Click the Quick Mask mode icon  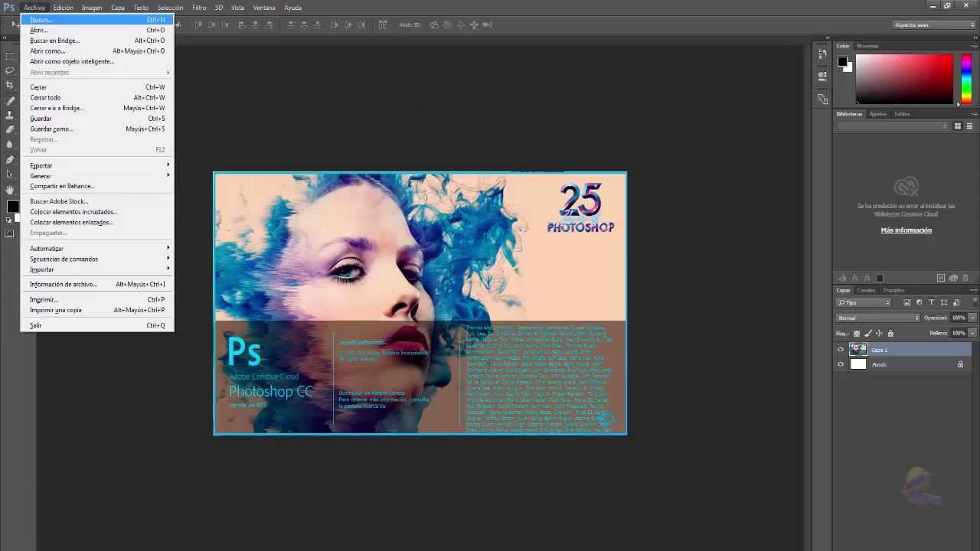click(x=10, y=233)
